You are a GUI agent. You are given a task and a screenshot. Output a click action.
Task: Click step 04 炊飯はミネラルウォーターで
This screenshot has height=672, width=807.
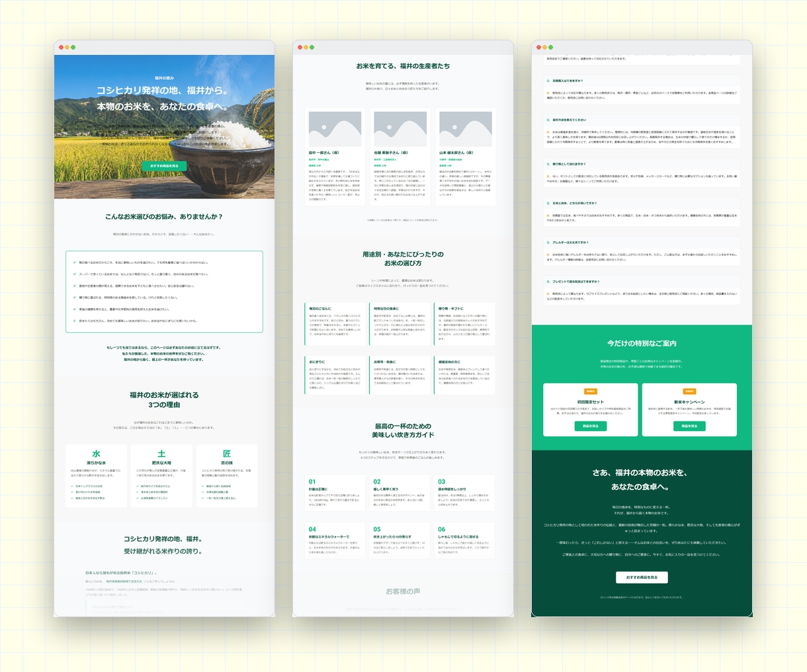click(x=335, y=540)
